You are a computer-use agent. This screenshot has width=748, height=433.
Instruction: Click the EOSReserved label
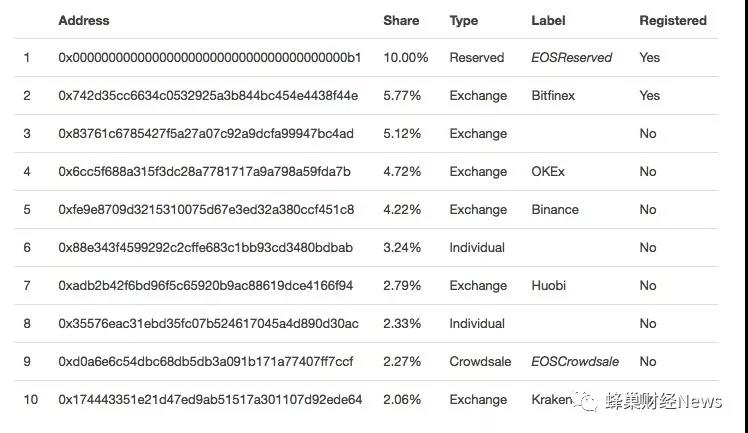pos(571,58)
